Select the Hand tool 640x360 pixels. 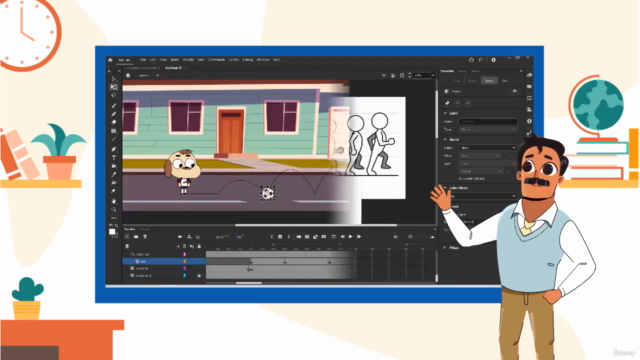114,201
